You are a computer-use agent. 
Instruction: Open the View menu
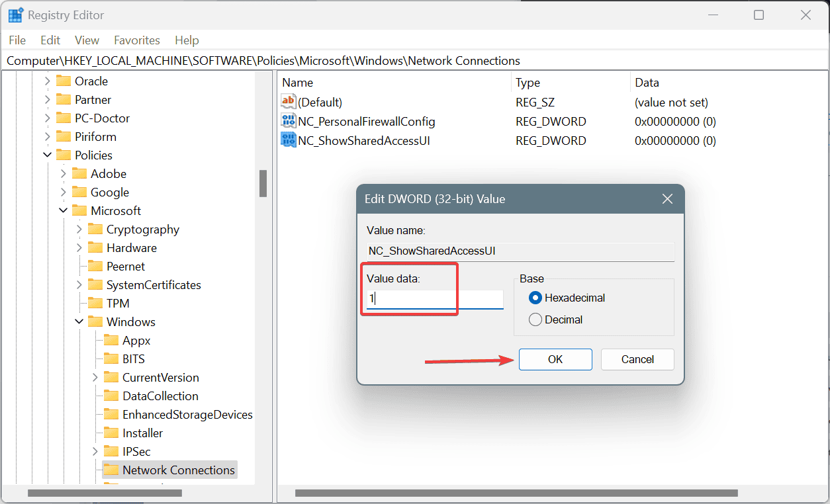[87, 40]
